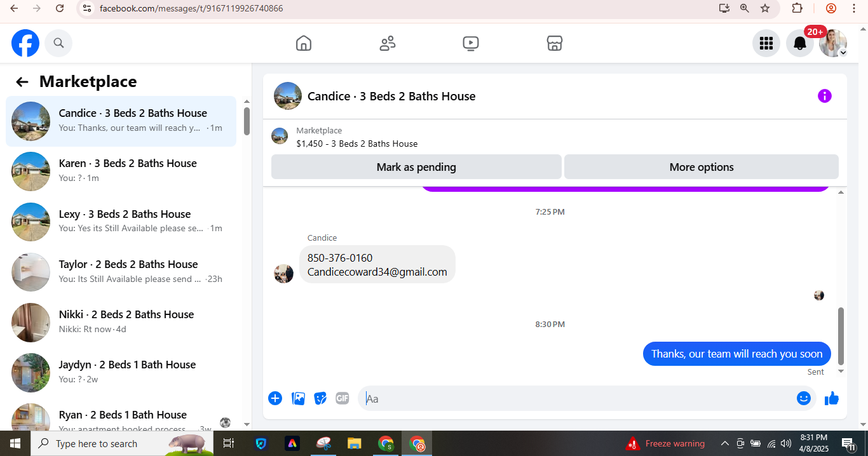Click install app icon in address bar

coord(724,8)
